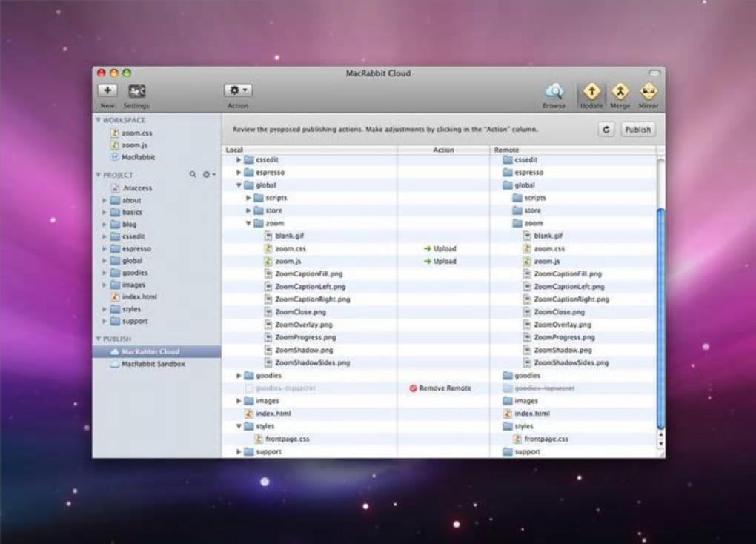Click the scrollbar down arrow

pos(660,444)
